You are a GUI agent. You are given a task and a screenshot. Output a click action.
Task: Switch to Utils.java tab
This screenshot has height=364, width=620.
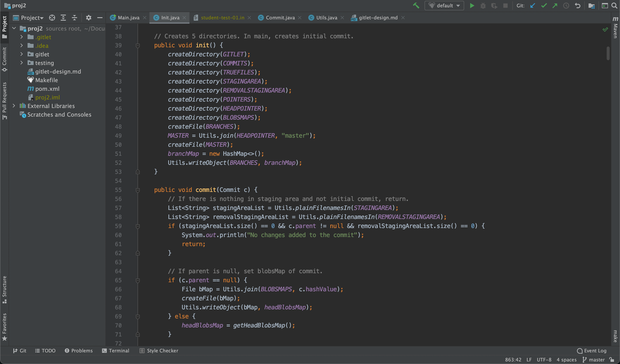pyautogui.click(x=327, y=18)
